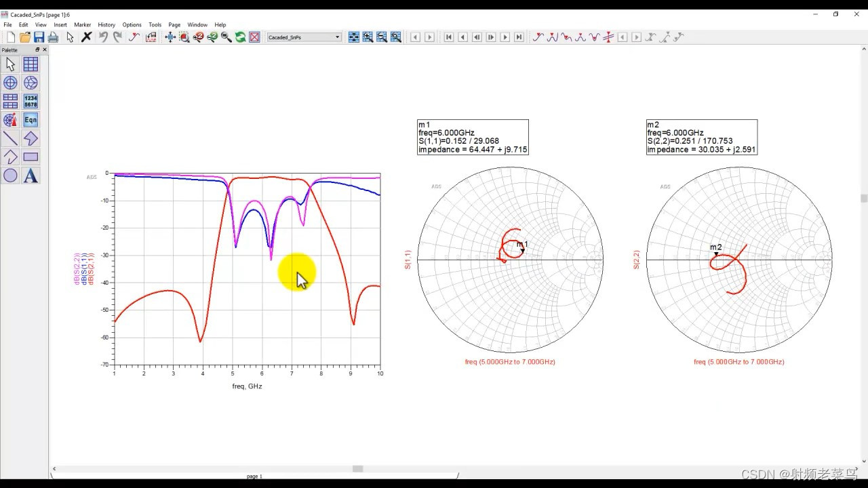This screenshot has width=868, height=488.
Task: Select the list (1234 5678) palette tool
Action: click(31, 101)
